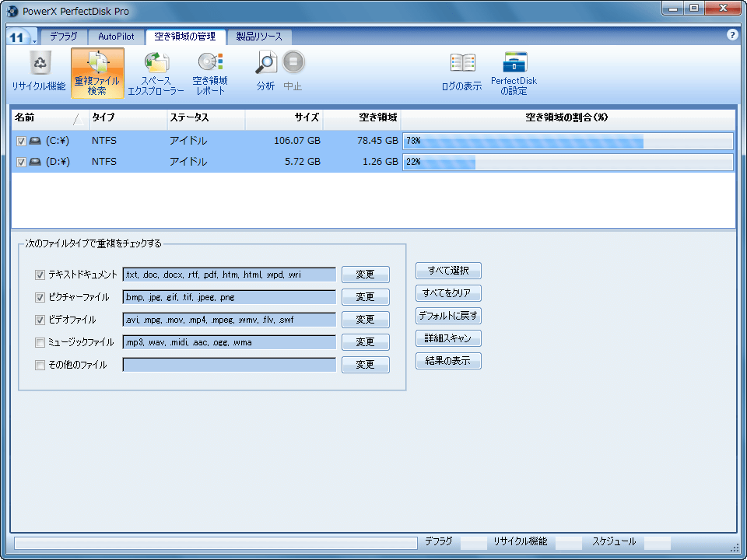Switch to the AutoPilot tab
The width and height of the screenshot is (747, 560).
click(116, 37)
